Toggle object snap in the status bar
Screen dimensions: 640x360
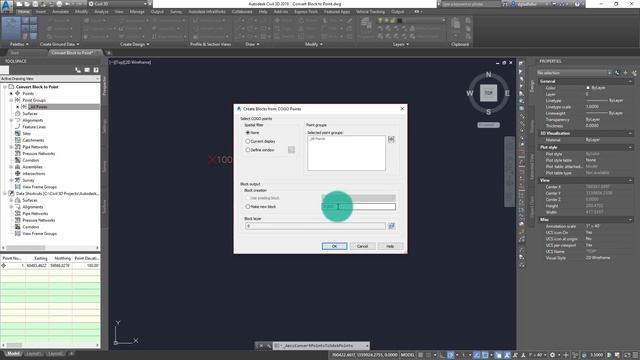(x=485, y=355)
